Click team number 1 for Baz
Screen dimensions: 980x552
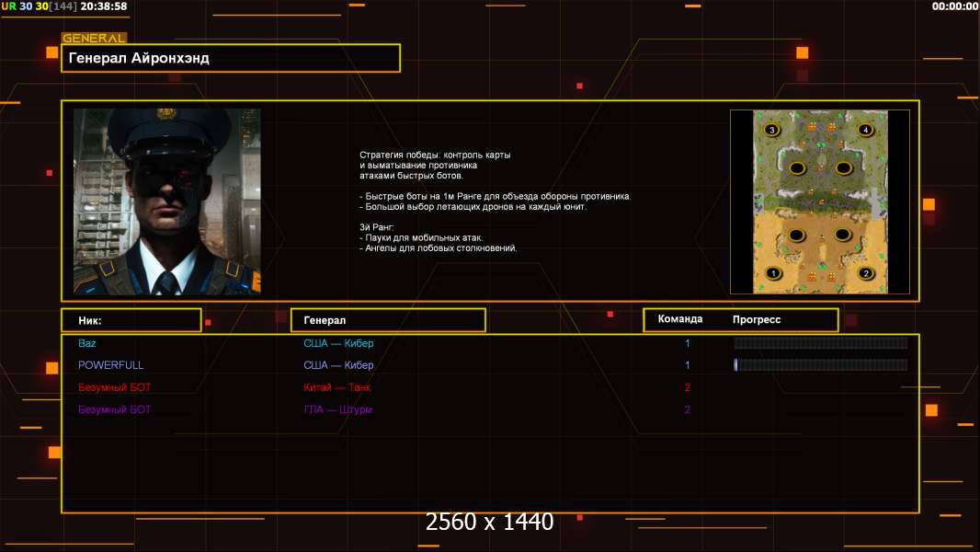coord(688,343)
